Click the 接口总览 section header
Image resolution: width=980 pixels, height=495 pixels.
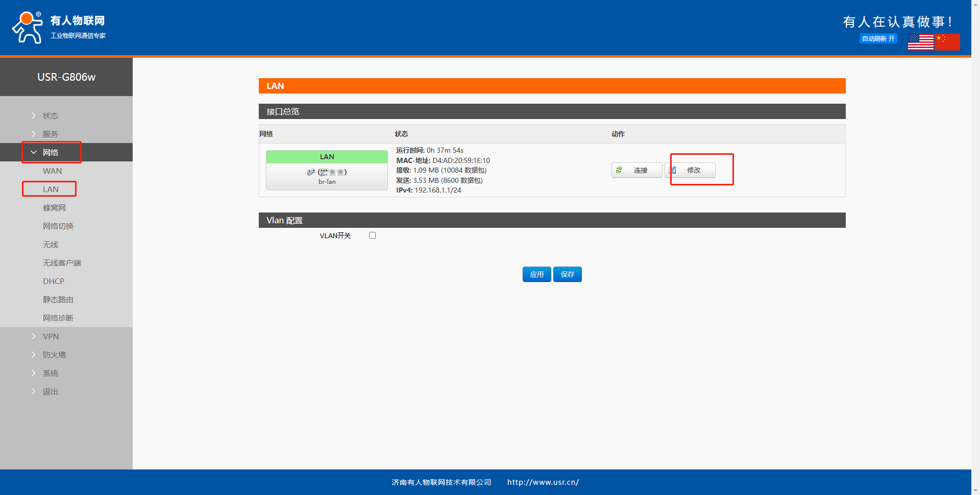point(552,111)
